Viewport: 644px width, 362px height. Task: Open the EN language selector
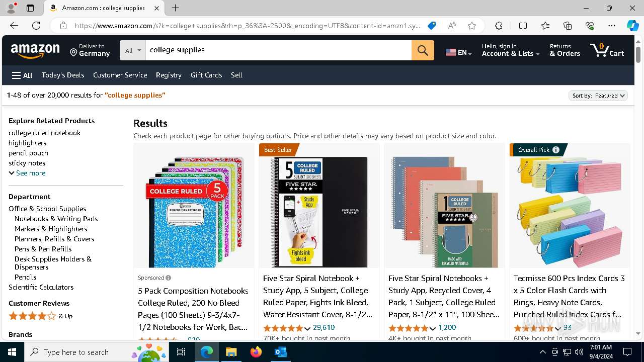coord(458,52)
